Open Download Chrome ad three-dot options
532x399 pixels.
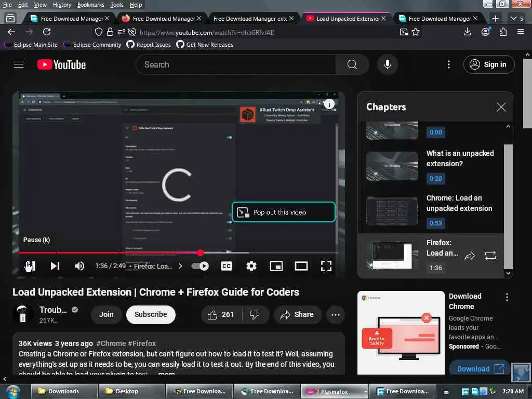pos(507,298)
